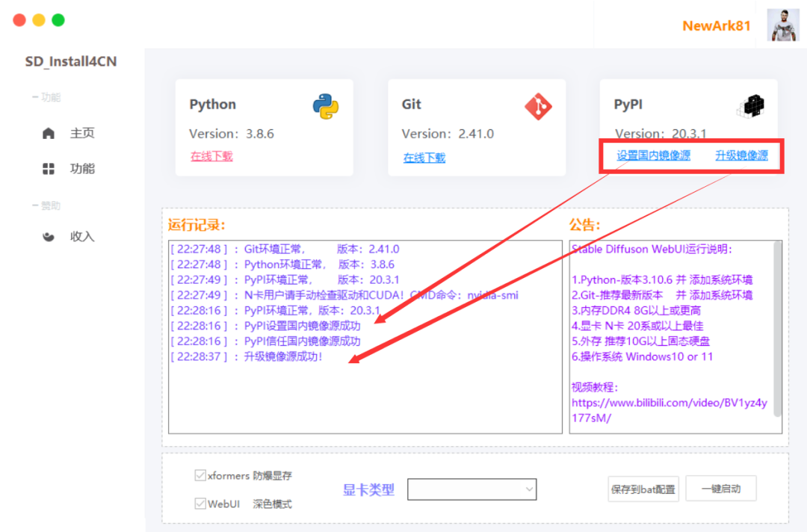Click the 显卡类型 label
Screen dimensions: 807x532
(368, 490)
